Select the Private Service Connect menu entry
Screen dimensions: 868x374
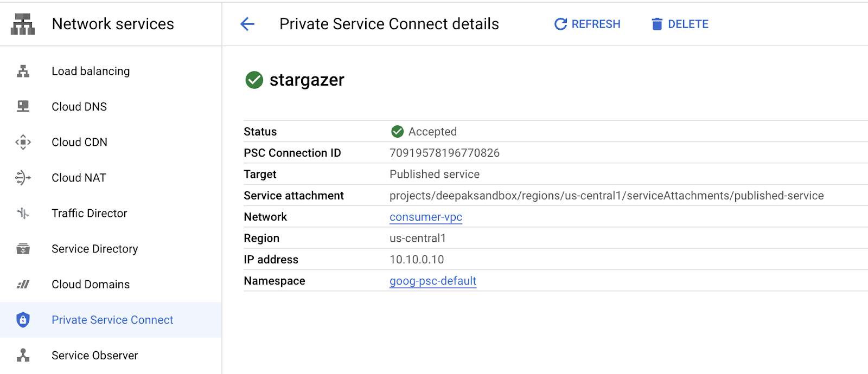(x=112, y=320)
